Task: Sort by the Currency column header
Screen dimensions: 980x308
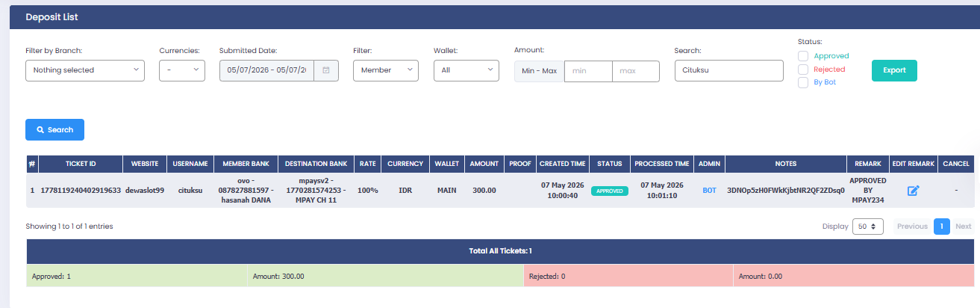Action: pyautogui.click(x=405, y=164)
